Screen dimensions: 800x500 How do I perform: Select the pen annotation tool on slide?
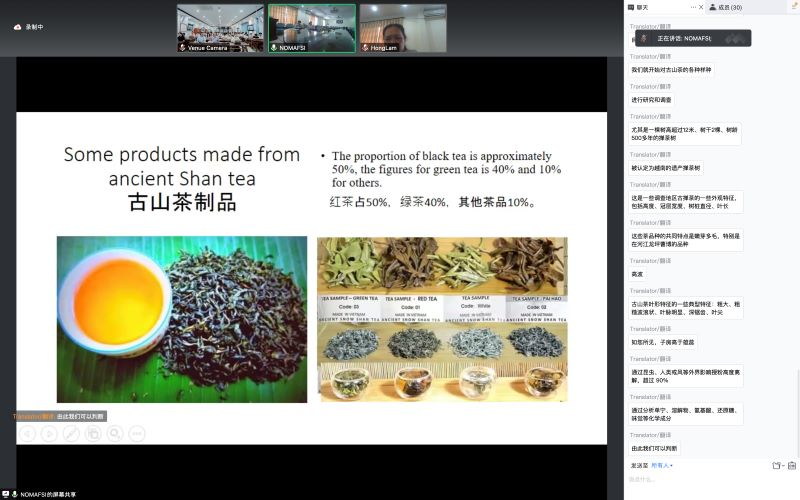(x=71, y=433)
